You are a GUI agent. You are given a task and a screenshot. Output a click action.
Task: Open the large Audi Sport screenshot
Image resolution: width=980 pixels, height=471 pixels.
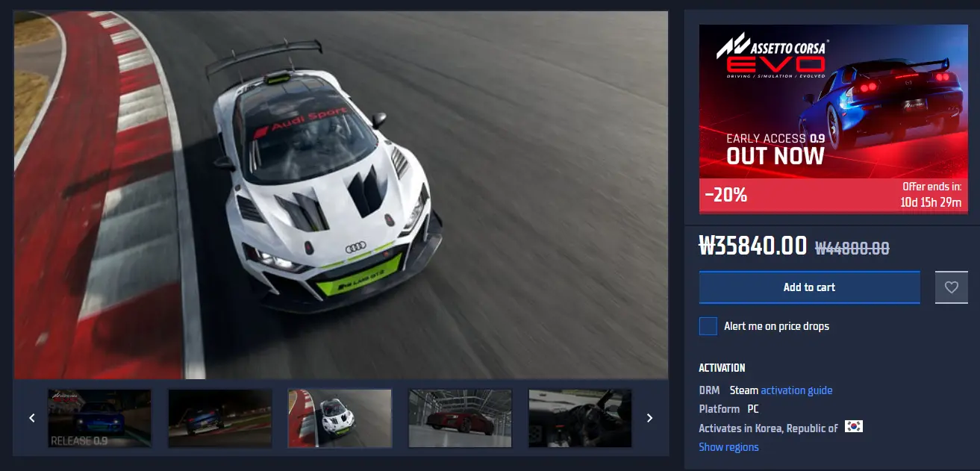pos(341,195)
